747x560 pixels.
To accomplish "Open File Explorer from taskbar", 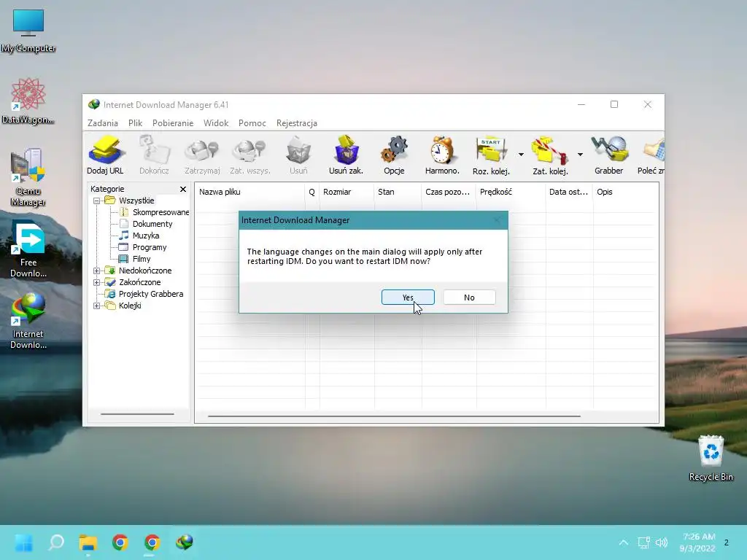I will tap(88, 542).
